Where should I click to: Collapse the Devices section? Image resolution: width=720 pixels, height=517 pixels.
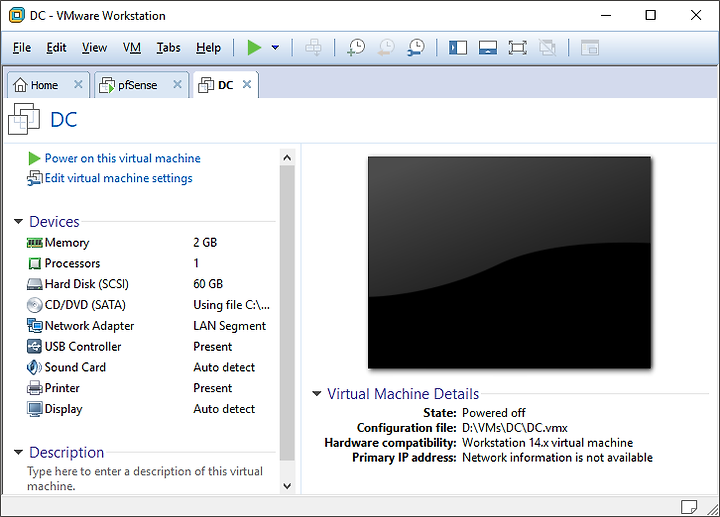click(18, 221)
